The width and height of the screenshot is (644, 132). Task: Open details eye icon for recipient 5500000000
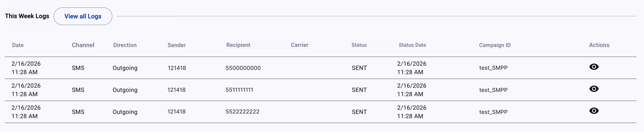point(594,67)
